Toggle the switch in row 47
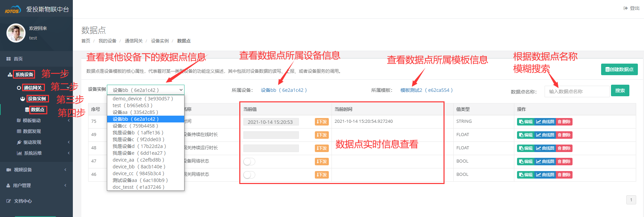Image resolution: width=644 pixels, height=217 pixels. pos(249,162)
